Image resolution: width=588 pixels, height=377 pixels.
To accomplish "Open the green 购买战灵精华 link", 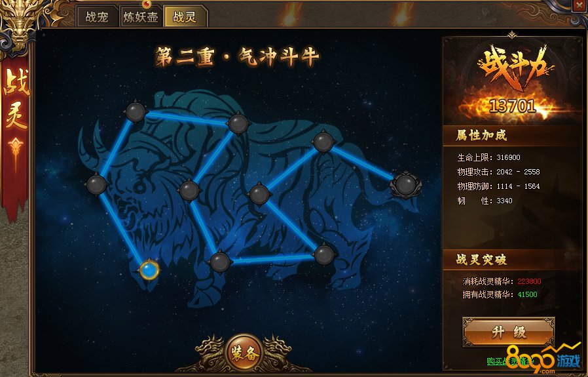I will (510, 362).
